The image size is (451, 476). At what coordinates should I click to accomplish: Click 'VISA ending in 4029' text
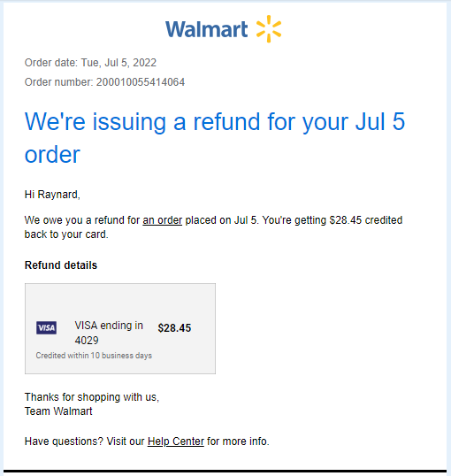pos(109,333)
